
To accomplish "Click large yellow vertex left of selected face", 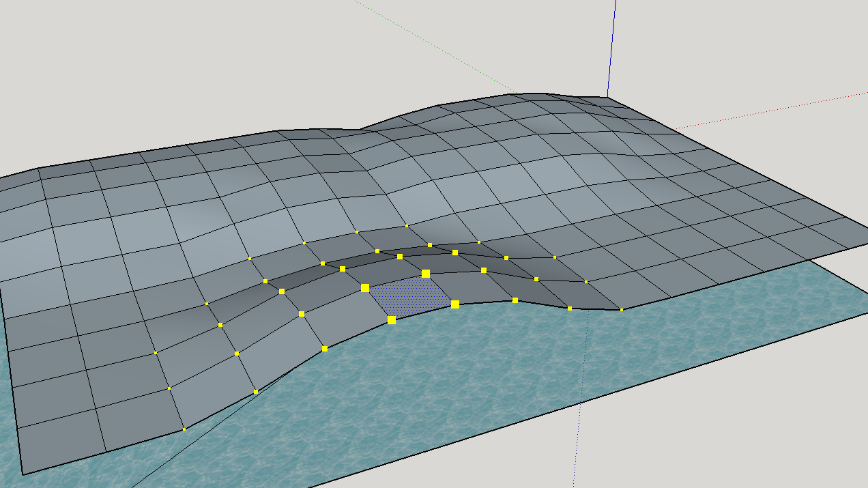I will (365, 288).
